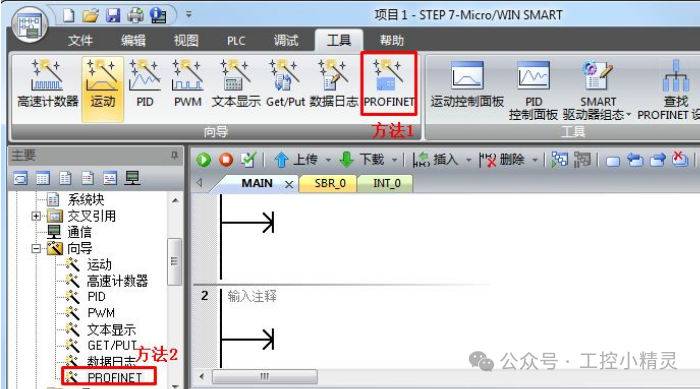Screen dimensions: 700x389
Task: Open the PLC ribbon tab
Action: tap(236, 41)
